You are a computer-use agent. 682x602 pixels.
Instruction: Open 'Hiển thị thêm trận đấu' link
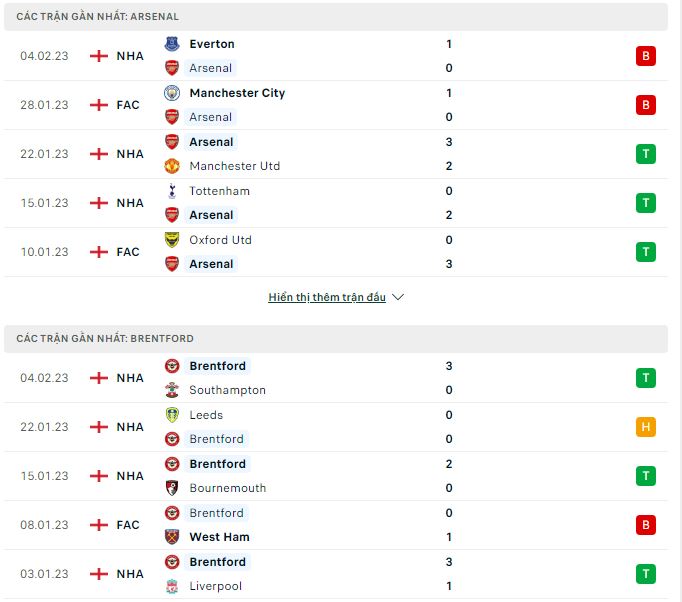point(327,298)
